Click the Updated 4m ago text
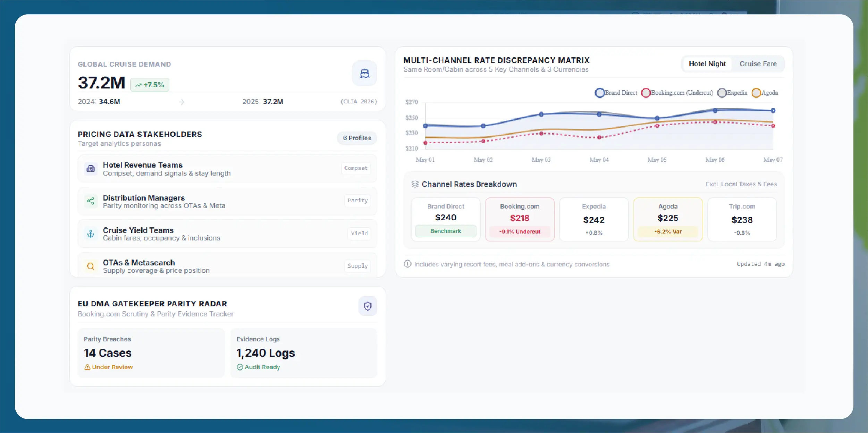 pyautogui.click(x=760, y=264)
